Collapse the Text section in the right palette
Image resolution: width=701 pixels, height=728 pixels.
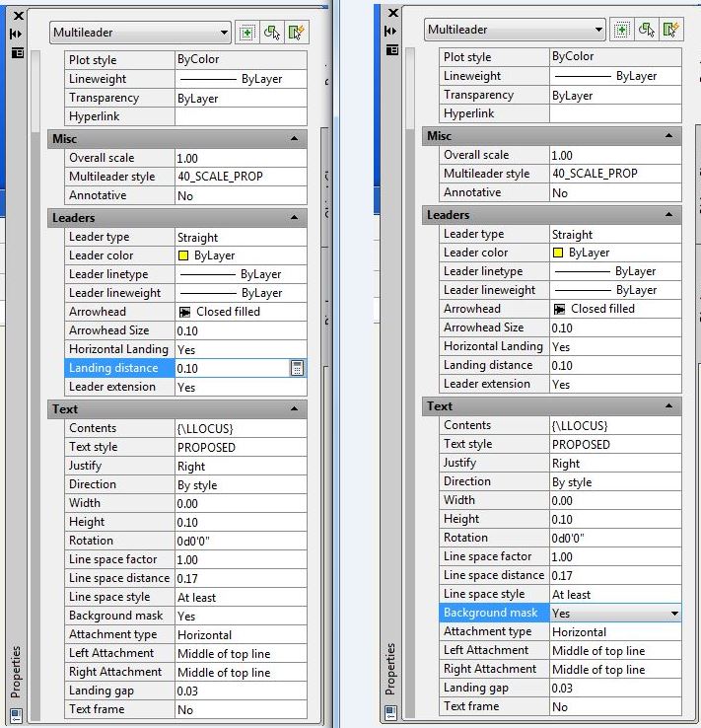[x=668, y=406]
